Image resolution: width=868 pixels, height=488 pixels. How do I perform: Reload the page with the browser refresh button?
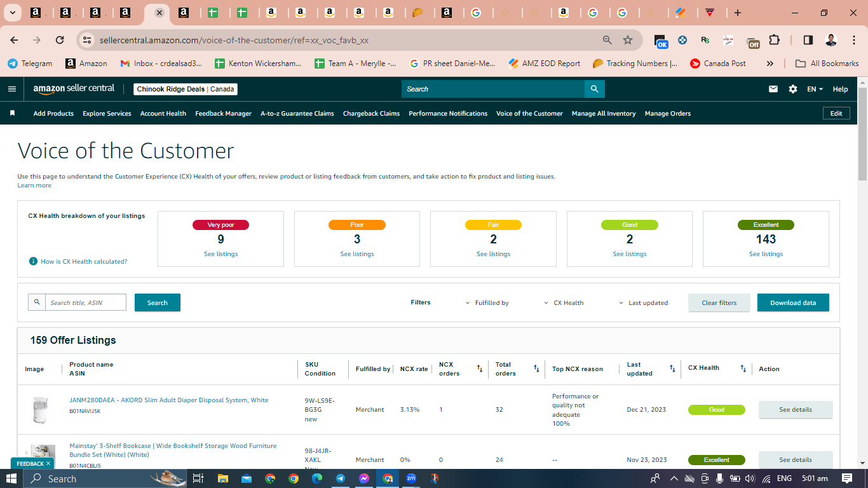click(60, 40)
